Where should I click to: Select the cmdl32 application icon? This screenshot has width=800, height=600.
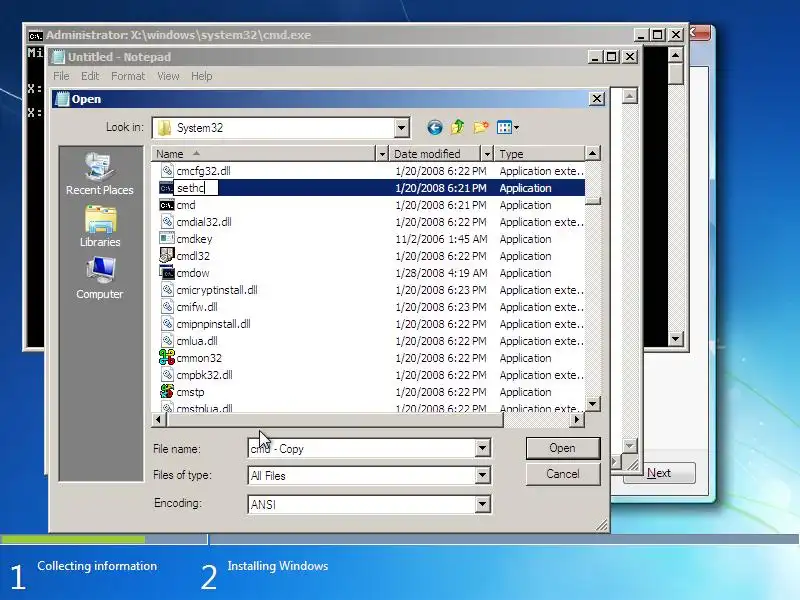[167, 255]
